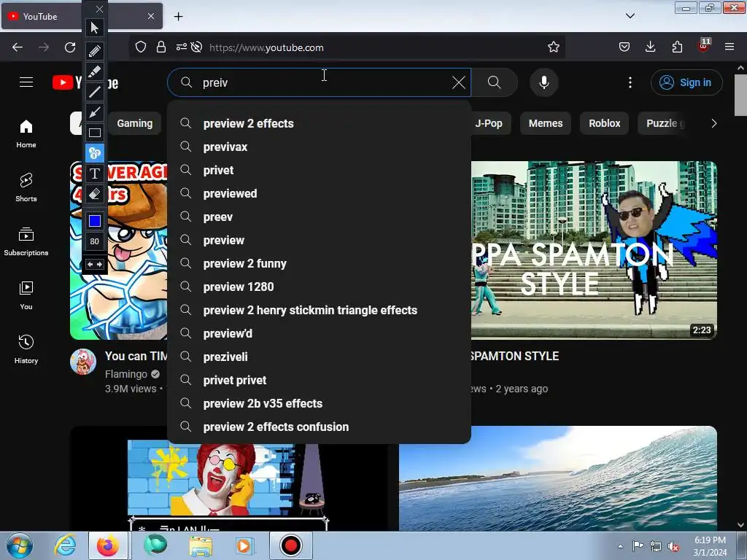The width and height of the screenshot is (747, 560).
Task: Select the straight line tool
Action: click(x=94, y=92)
